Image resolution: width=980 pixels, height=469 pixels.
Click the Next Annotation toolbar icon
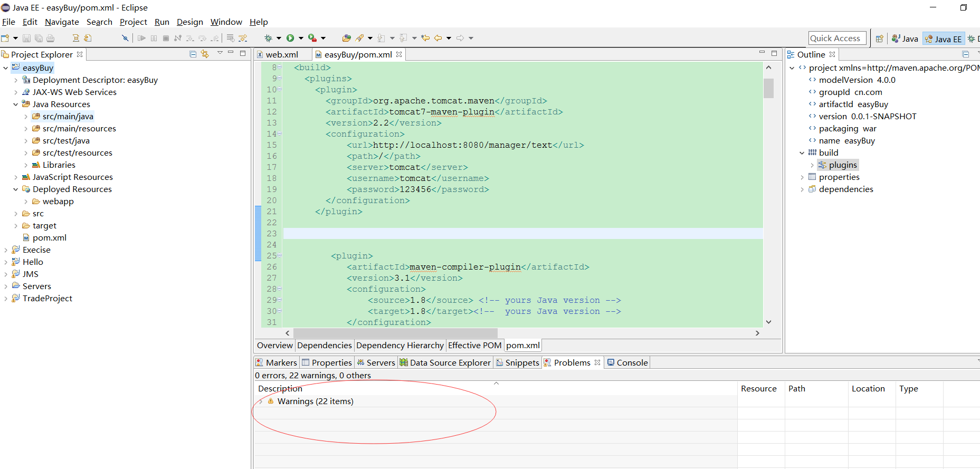pyautogui.click(x=381, y=38)
